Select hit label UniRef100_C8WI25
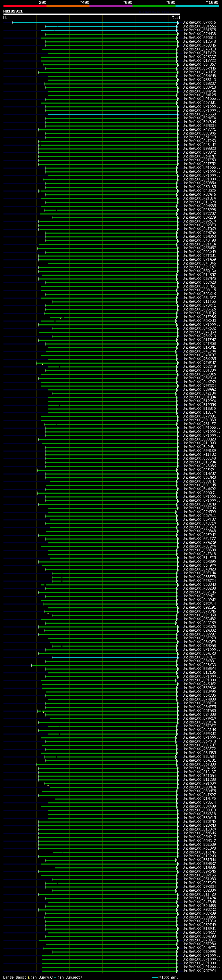 (199, 95)
